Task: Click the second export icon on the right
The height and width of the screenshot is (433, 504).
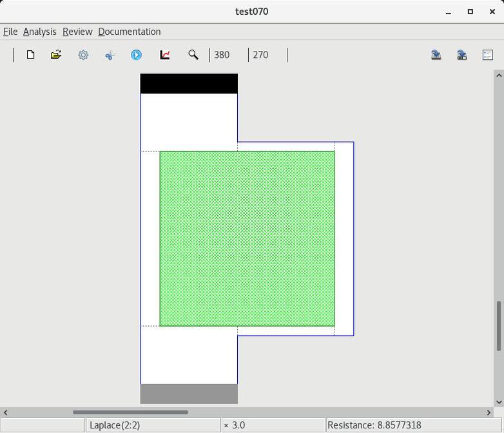Action: (462, 55)
